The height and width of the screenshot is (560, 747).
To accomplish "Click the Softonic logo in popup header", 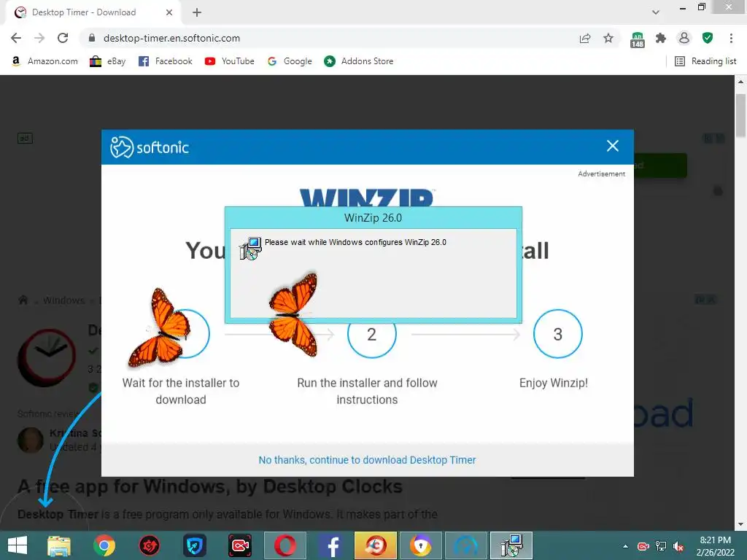I will [x=150, y=147].
